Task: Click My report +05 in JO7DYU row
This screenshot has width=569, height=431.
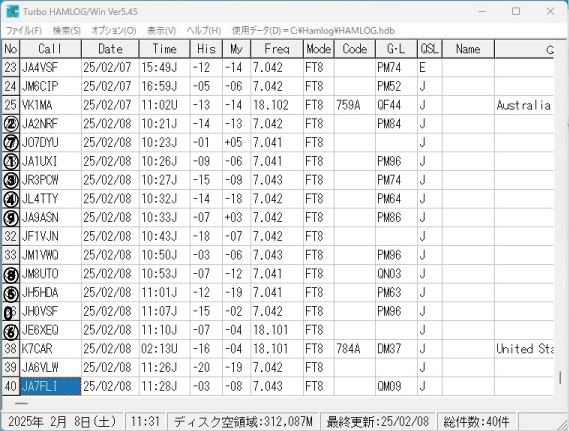Action: pyautogui.click(x=233, y=143)
